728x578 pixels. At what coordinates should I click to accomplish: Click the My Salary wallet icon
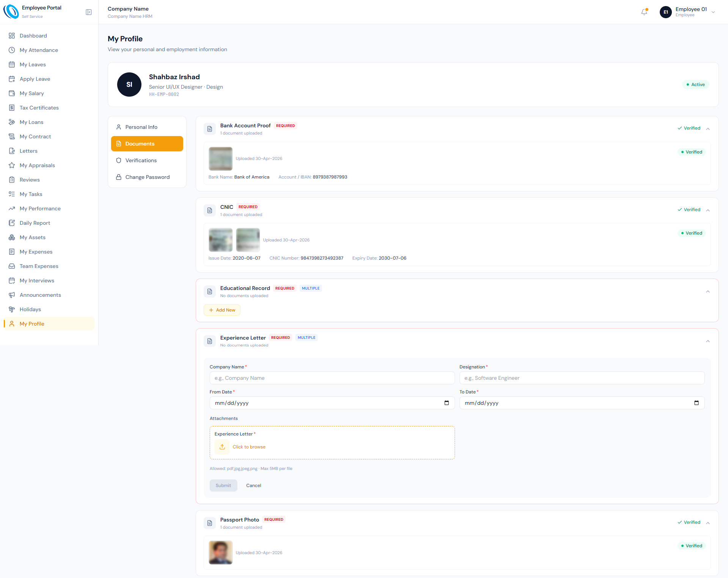click(12, 93)
